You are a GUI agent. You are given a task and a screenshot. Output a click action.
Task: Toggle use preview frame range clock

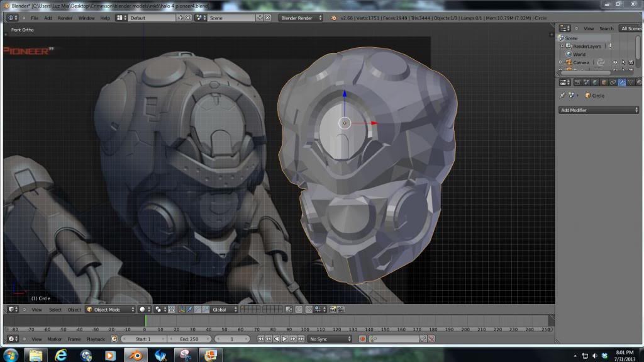(x=114, y=339)
